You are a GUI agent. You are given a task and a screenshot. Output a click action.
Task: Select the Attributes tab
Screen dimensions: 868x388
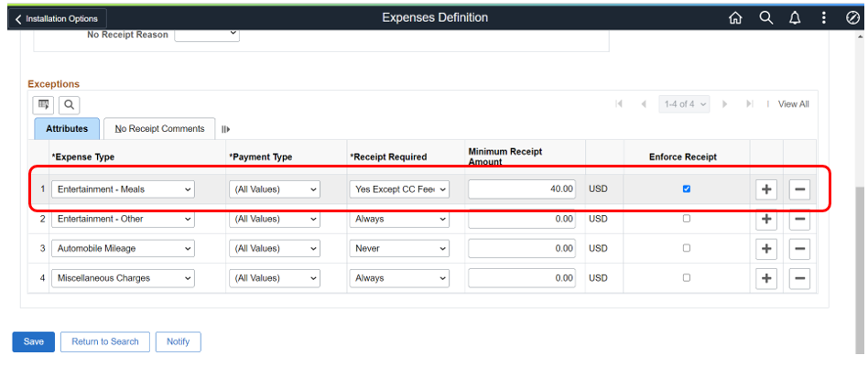(x=67, y=129)
